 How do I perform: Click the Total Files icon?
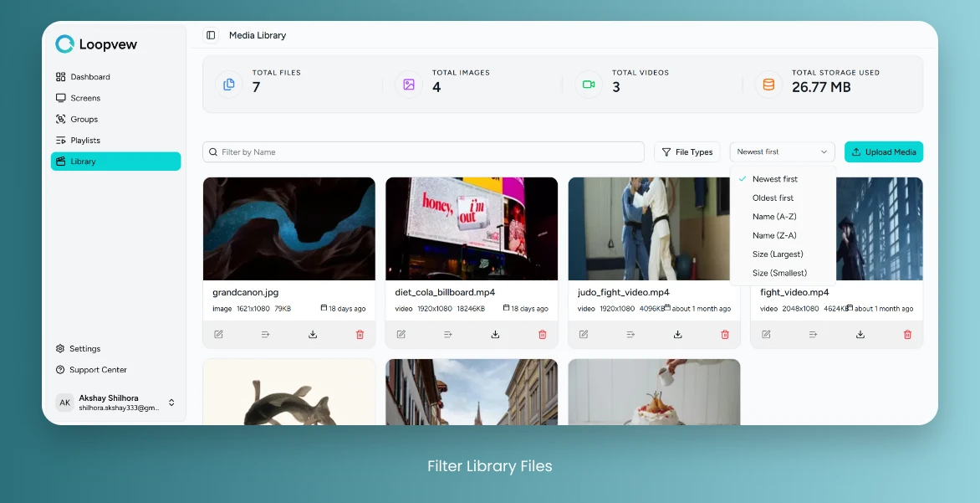pos(229,84)
